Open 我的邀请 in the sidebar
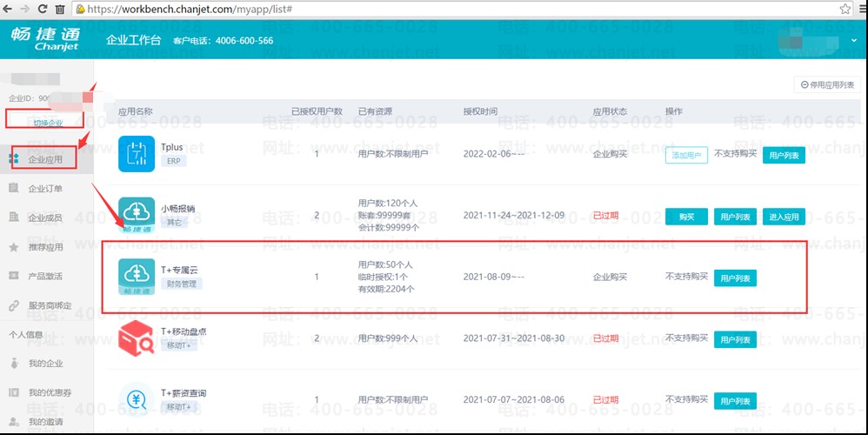Screen dimensions: 868x435 click(45, 422)
